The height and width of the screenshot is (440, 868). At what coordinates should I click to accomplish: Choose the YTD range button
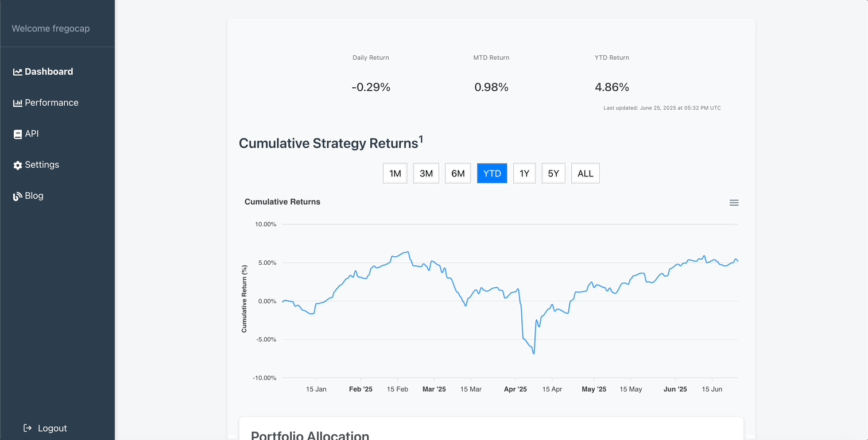[492, 173]
